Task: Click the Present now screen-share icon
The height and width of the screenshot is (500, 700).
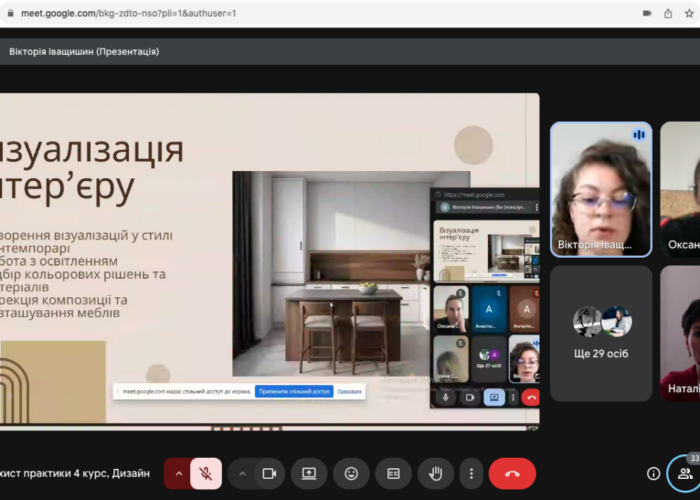Action: pyautogui.click(x=310, y=473)
